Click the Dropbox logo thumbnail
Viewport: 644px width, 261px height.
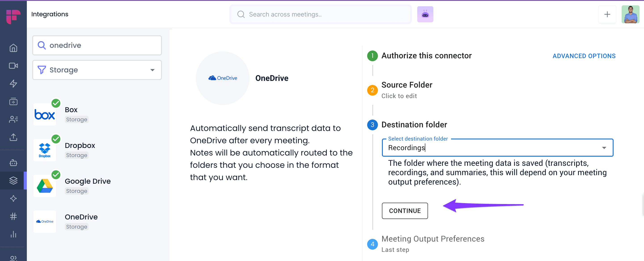(x=45, y=150)
